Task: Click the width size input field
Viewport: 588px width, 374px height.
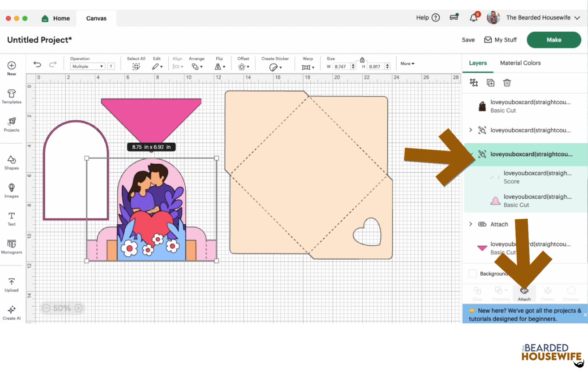Action: click(341, 67)
